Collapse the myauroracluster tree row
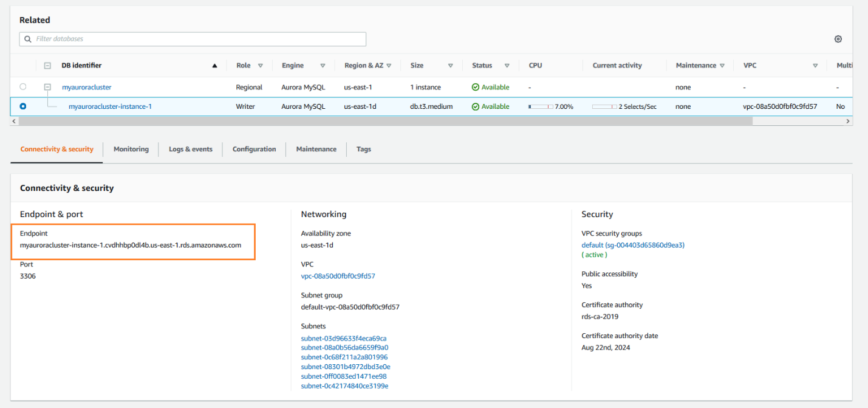Viewport: 868px width, 408px height. pyautogui.click(x=47, y=87)
